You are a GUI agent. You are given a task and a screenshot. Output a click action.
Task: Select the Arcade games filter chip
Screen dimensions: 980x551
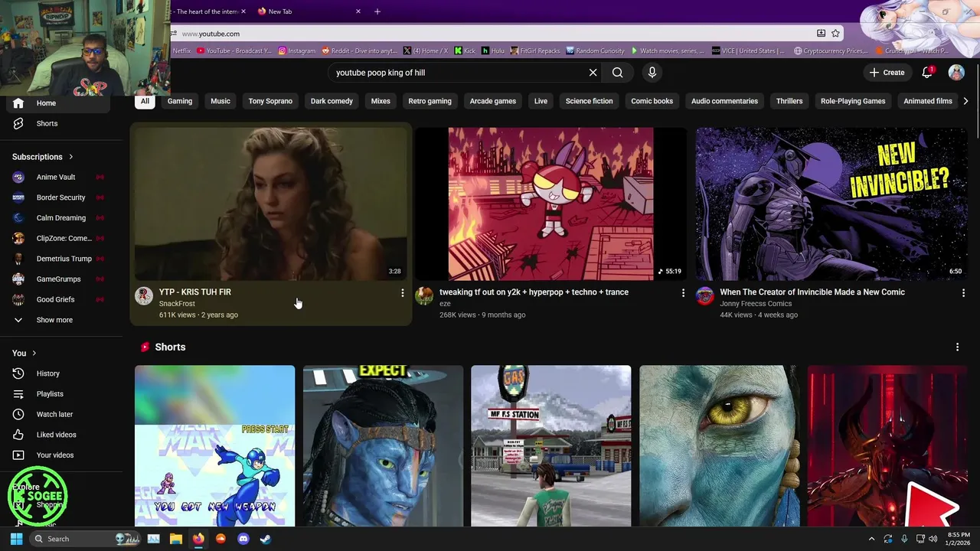point(493,101)
